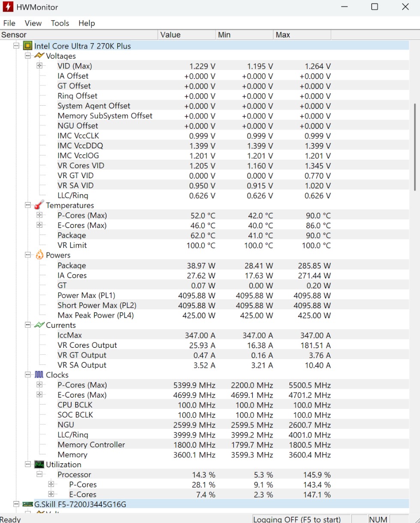The height and width of the screenshot is (523, 420).
Task: Open the File menu
Action: coord(9,23)
